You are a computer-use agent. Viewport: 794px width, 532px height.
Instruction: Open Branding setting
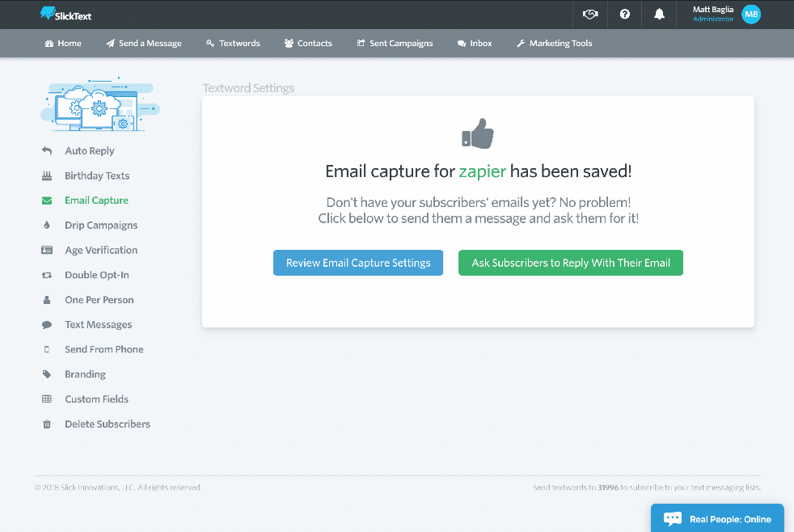pos(85,374)
